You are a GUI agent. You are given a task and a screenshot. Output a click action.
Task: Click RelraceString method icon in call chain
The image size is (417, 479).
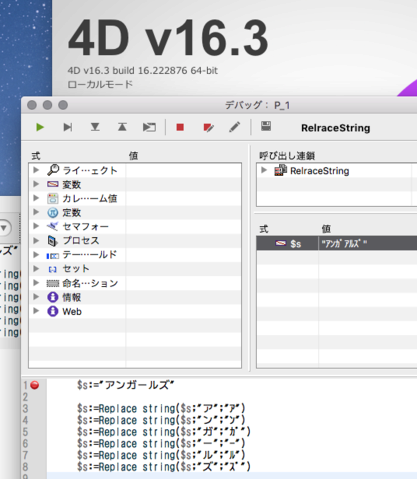click(x=280, y=170)
